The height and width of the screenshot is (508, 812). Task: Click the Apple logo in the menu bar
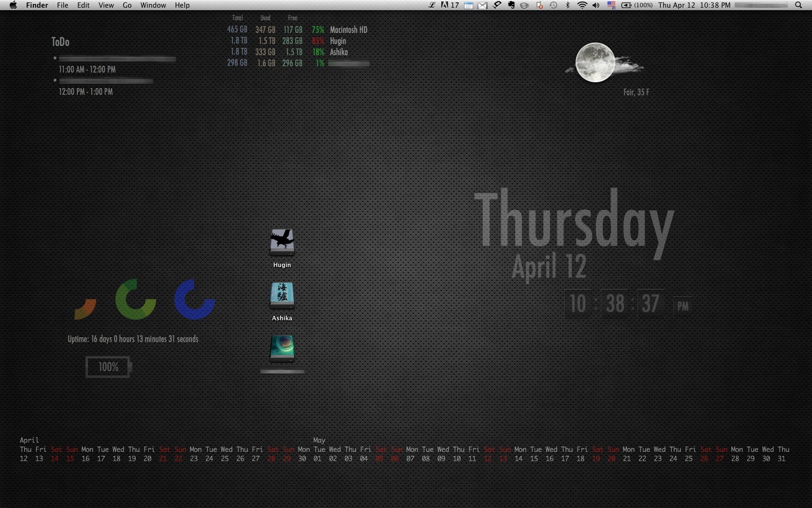point(13,5)
